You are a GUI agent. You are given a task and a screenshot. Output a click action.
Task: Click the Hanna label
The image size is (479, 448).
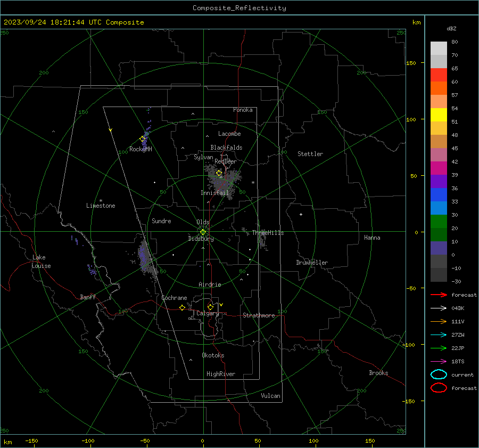pos(372,238)
